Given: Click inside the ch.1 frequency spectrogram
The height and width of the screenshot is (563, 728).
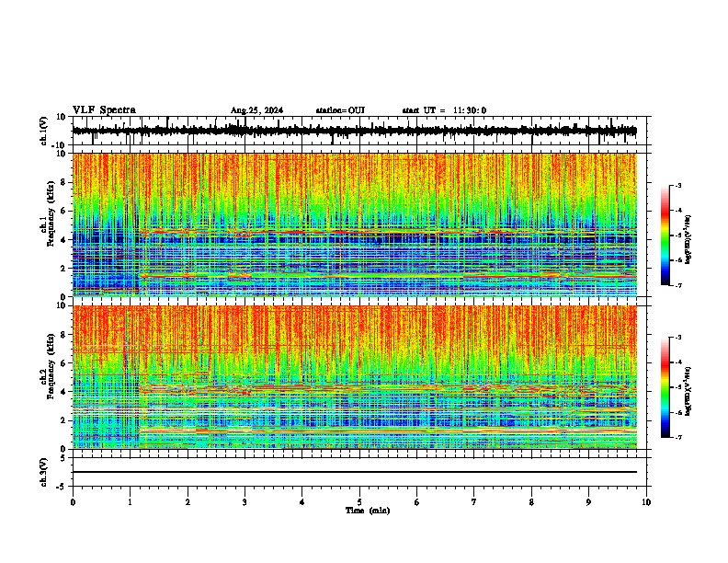Looking at the screenshot, I should [355, 224].
